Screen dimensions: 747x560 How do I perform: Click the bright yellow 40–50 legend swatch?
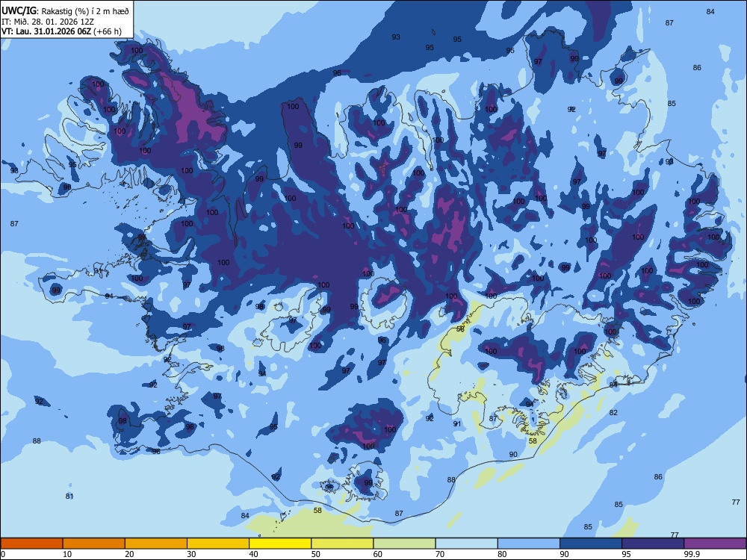(x=280, y=544)
